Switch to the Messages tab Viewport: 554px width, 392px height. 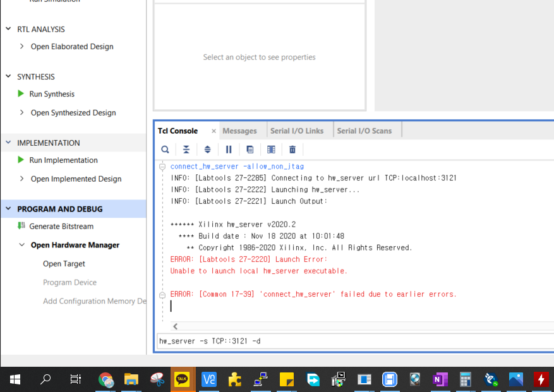(x=239, y=131)
